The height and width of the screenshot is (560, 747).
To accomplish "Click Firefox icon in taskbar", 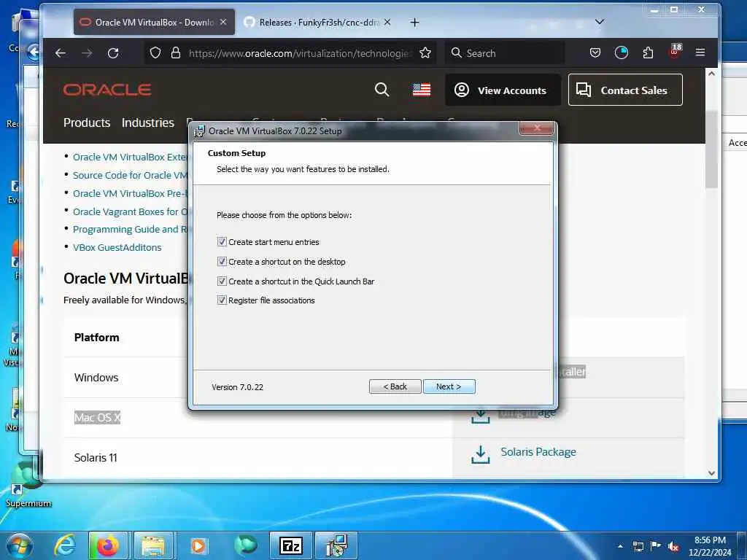I will click(107, 545).
